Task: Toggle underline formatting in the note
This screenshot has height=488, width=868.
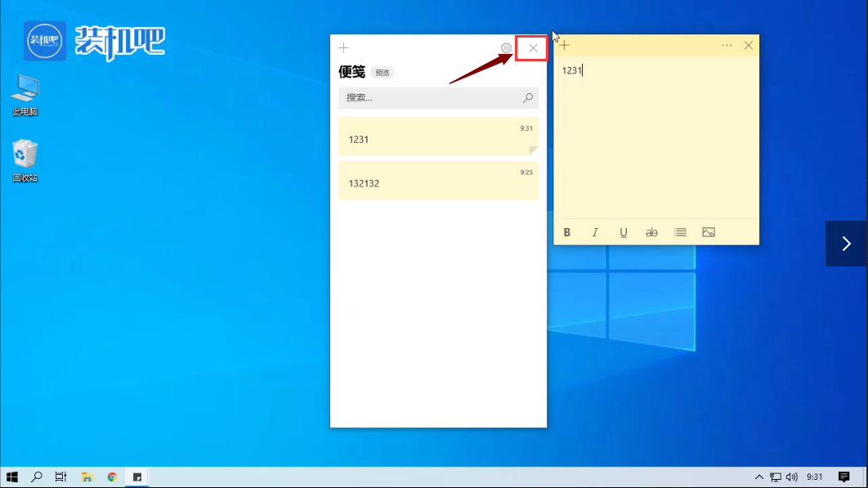Action: [x=624, y=232]
